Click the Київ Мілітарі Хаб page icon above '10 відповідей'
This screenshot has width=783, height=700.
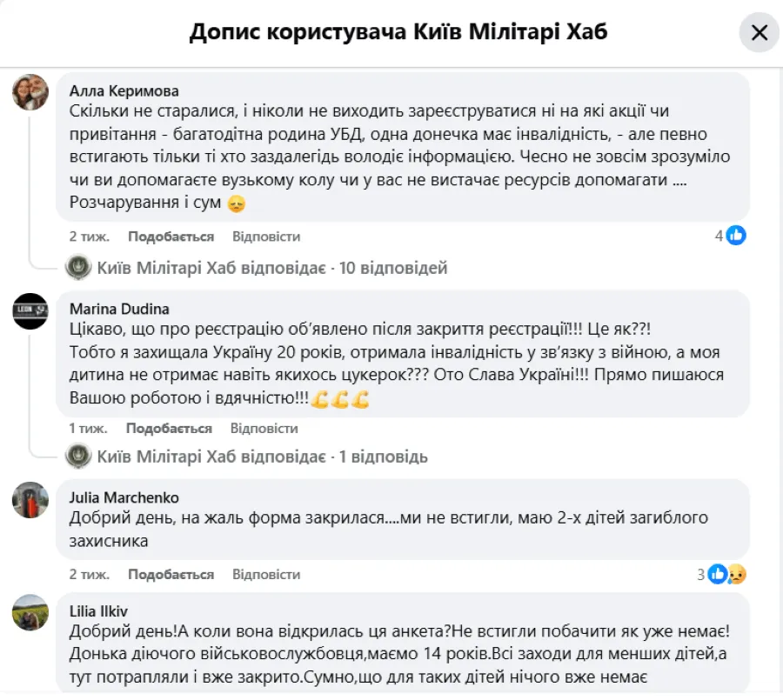coord(78,267)
